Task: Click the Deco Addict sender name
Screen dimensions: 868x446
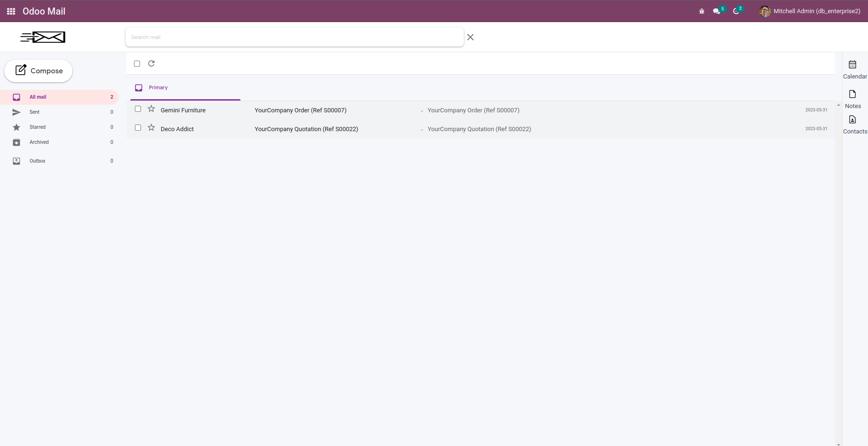Action: (x=177, y=129)
